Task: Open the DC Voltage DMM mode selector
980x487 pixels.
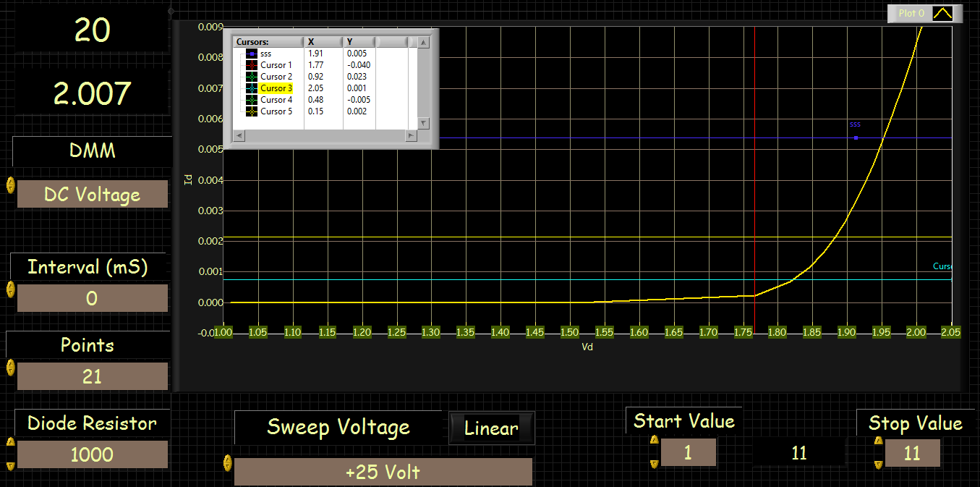Action: click(92, 195)
